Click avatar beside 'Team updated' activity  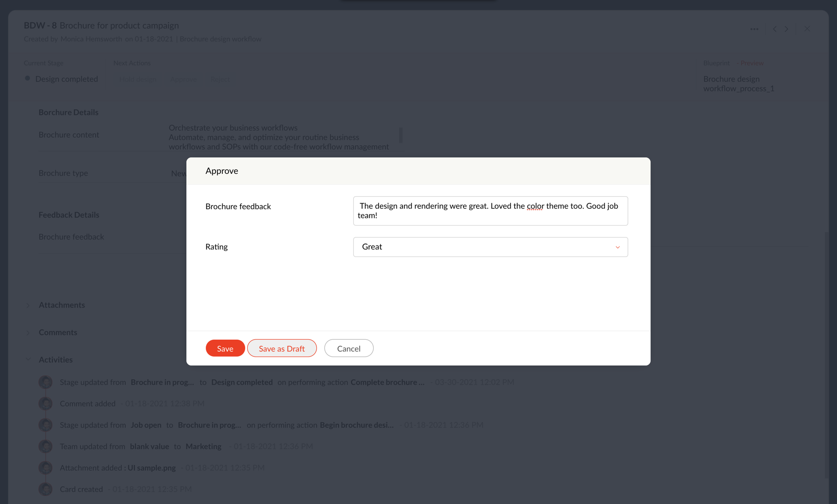[45, 446]
